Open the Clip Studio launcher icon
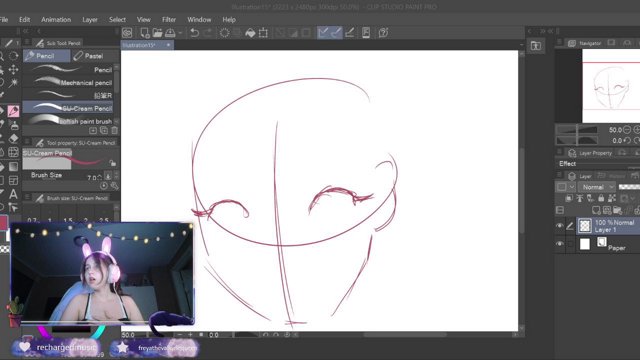640x360 pixels. coord(127,33)
